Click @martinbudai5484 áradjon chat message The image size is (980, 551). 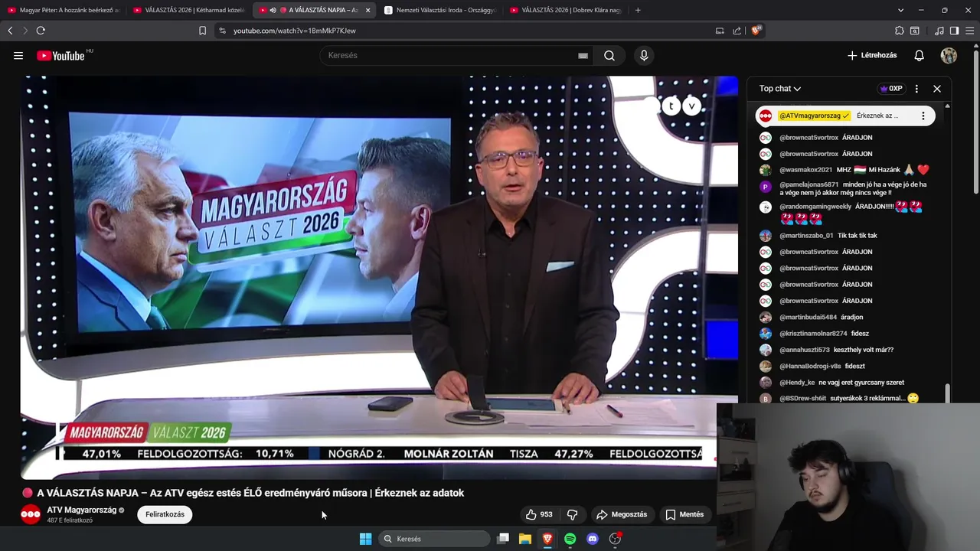[848, 317]
